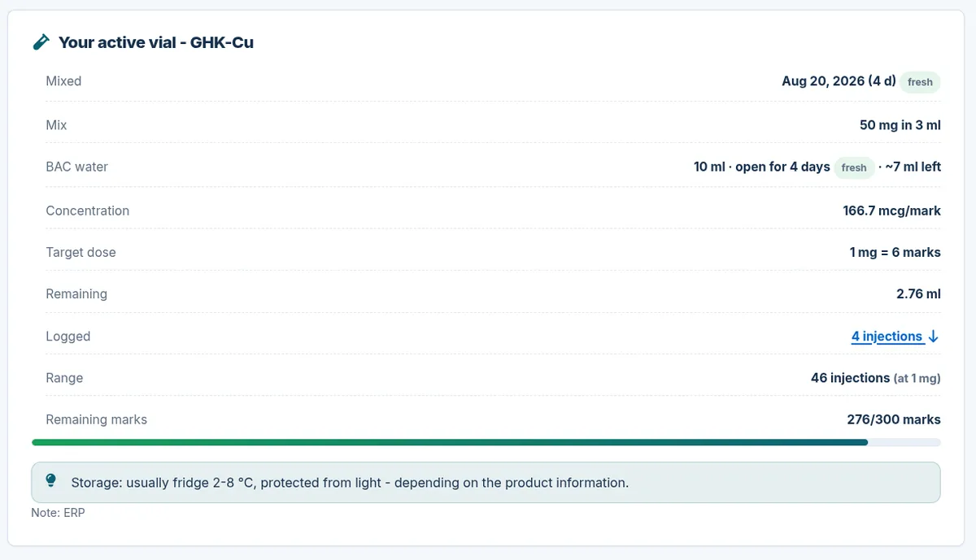The image size is (976, 560).
Task: Click the 166.7 mcg/mark concentration value
Action: tap(892, 211)
